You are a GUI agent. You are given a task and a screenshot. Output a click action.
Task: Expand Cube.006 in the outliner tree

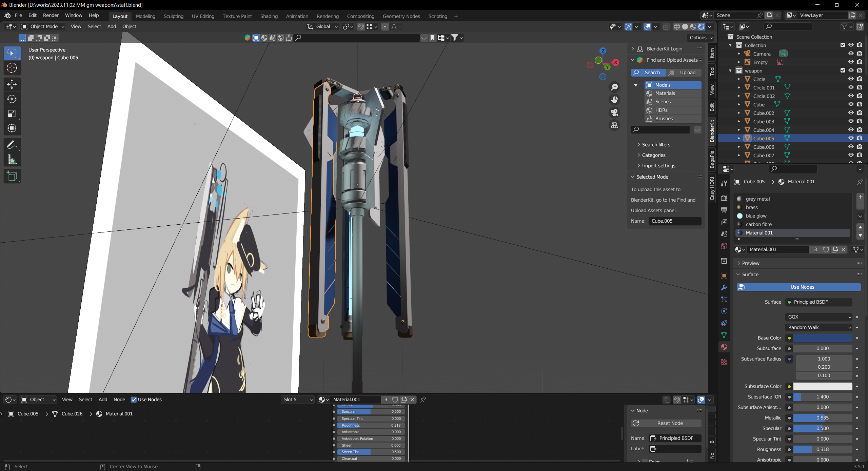coord(739,147)
